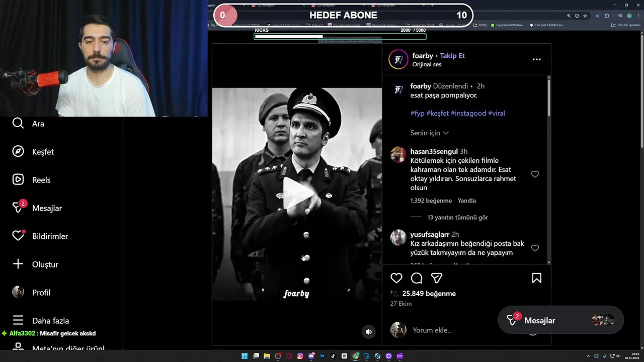Screen dimensions: 644x362
Task: Open Profil from the sidebar
Action: 31,293
